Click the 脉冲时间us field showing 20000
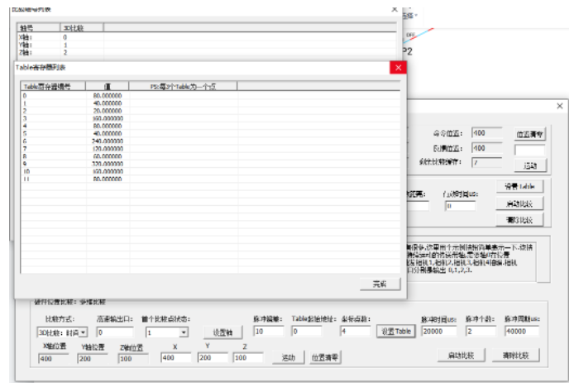 point(438,332)
